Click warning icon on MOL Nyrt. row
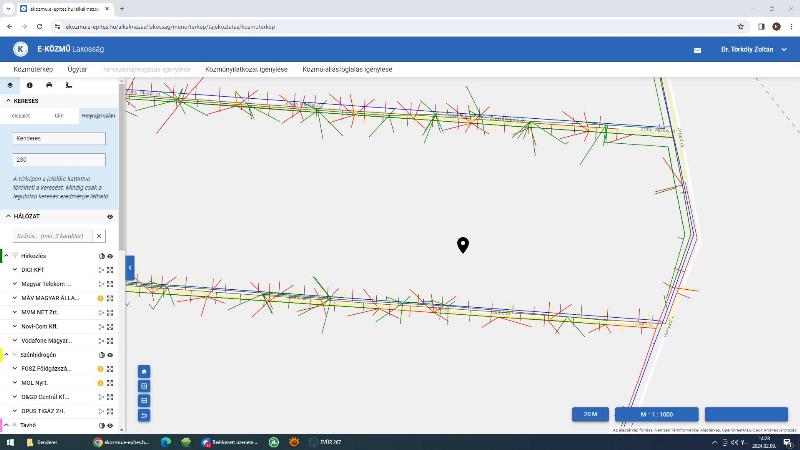The image size is (800, 450). point(101,383)
